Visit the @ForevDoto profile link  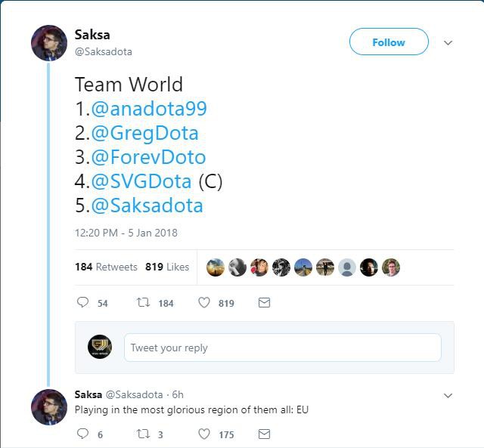[x=148, y=157]
